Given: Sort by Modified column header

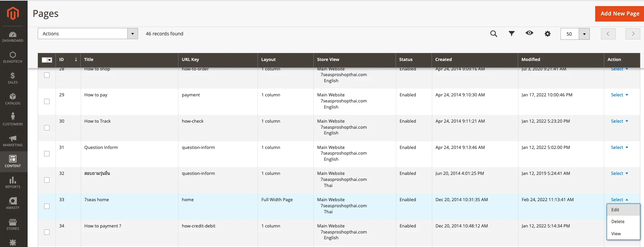Looking at the screenshot, I should [x=561, y=60].
